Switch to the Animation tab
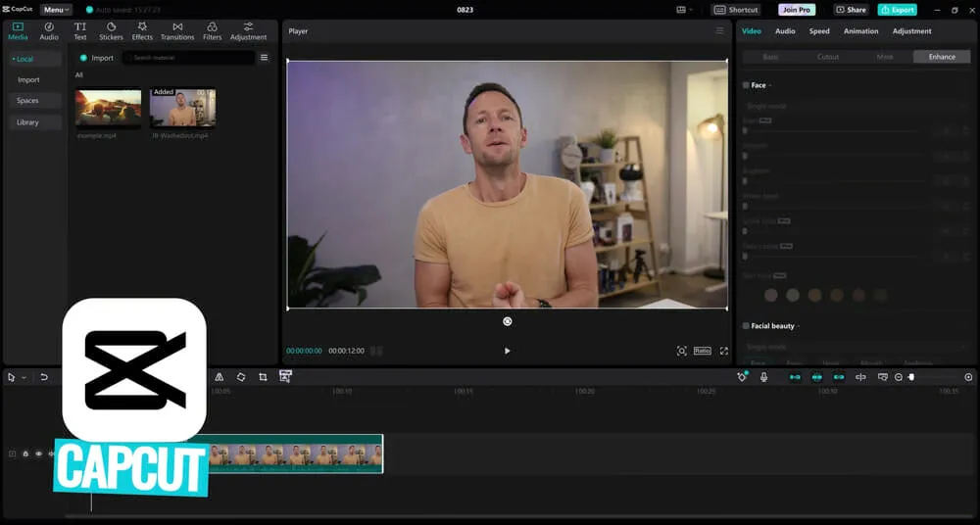Image resolution: width=980 pixels, height=525 pixels. pos(861,31)
